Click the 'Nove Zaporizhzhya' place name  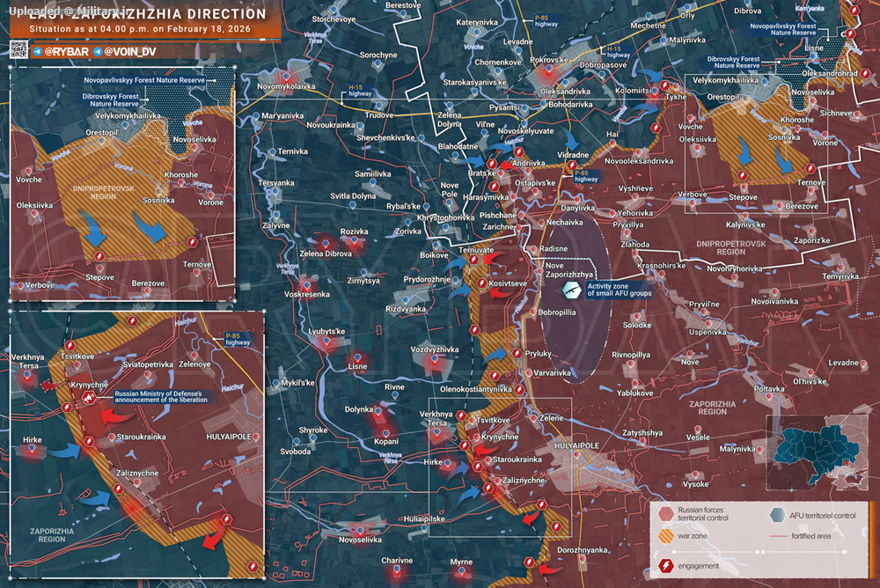(x=569, y=270)
